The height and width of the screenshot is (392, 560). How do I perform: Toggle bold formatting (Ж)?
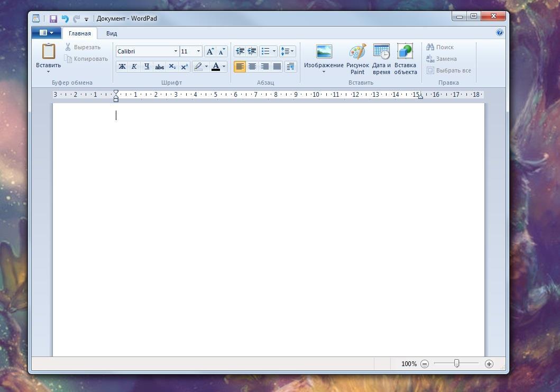122,67
